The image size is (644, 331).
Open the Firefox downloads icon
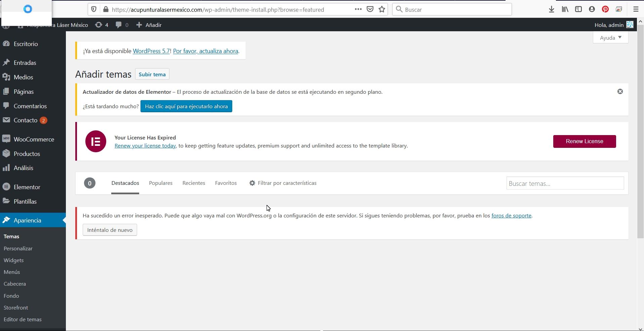pos(551,9)
